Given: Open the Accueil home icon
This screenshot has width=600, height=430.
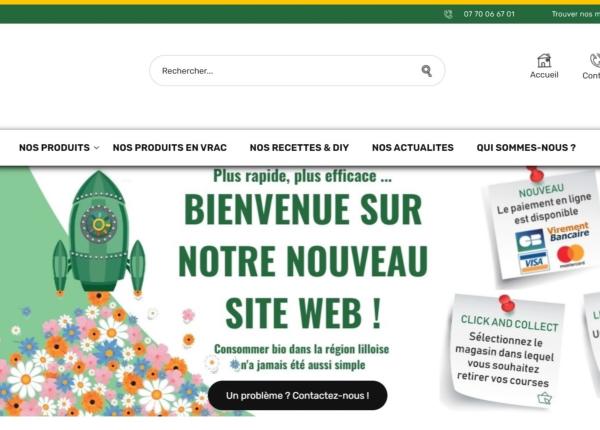Looking at the screenshot, I should 544,61.
